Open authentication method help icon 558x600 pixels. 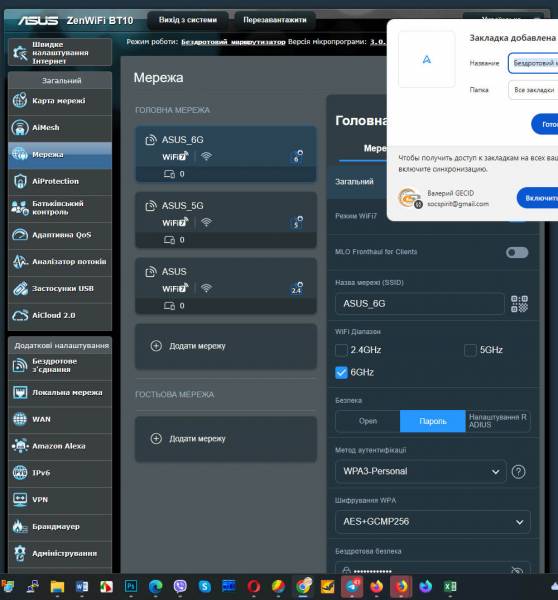tap(519, 472)
